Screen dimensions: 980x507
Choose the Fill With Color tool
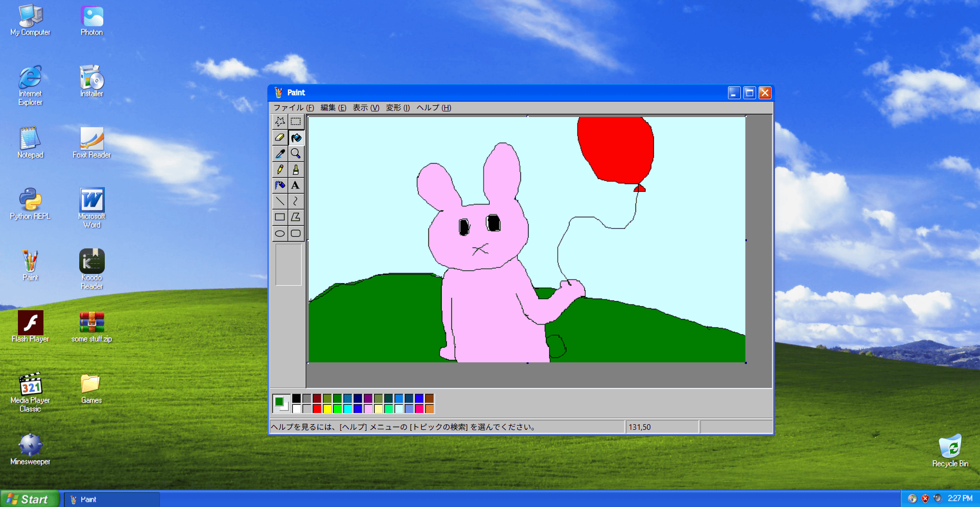[296, 137]
